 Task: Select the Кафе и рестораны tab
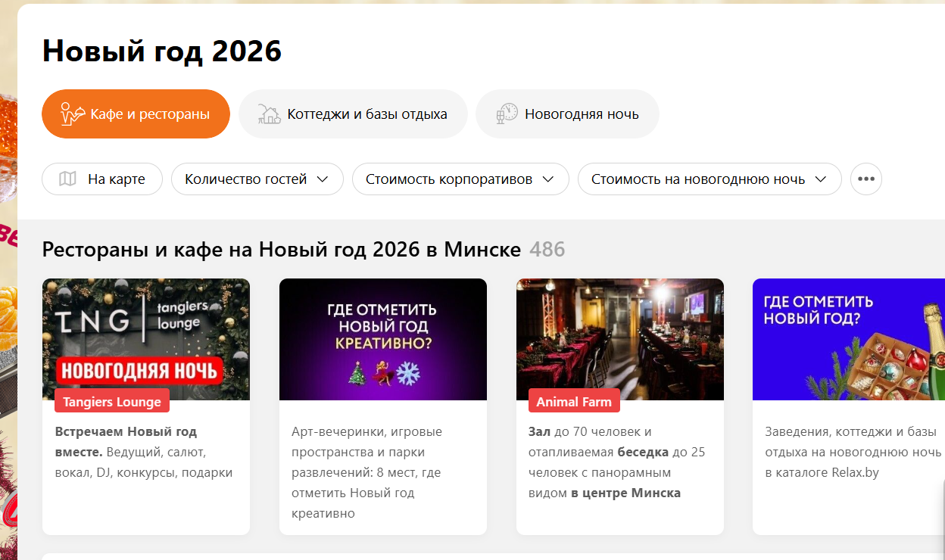136,114
